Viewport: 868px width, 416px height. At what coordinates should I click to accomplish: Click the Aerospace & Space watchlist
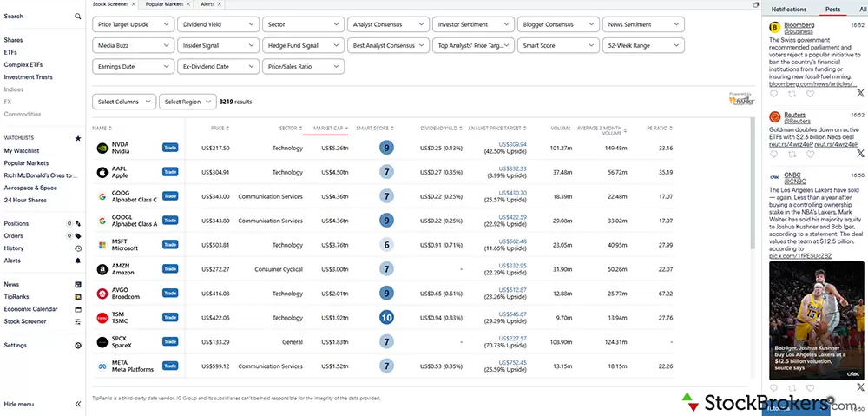click(30, 188)
